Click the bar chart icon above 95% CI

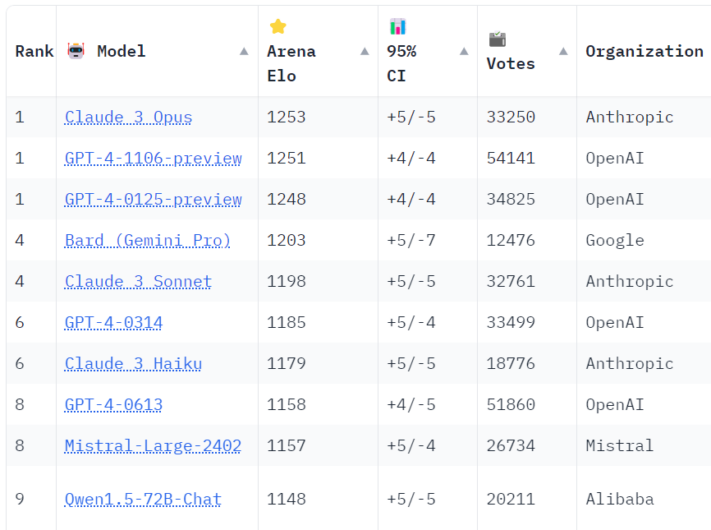click(x=398, y=27)
